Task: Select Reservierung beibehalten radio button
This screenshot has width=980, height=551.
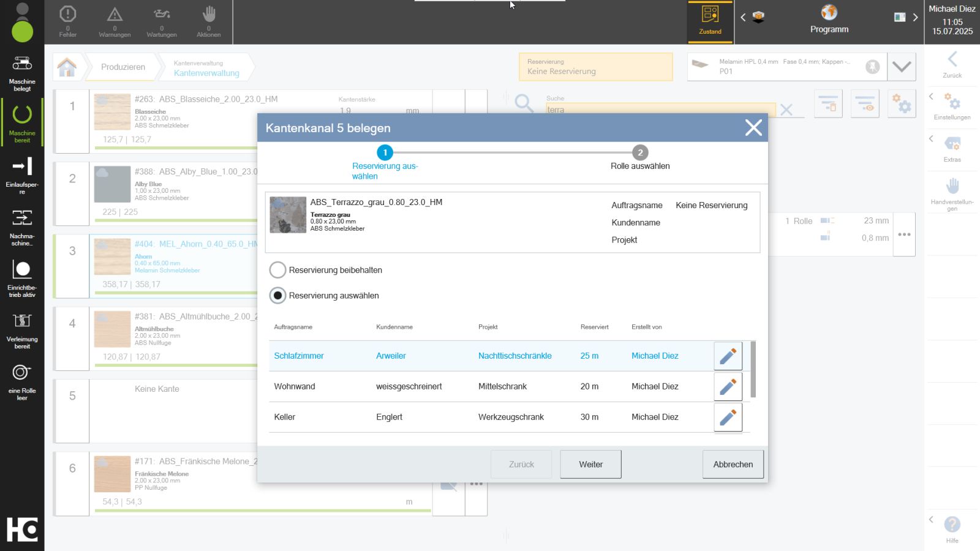Action: (x=277, y=270)
